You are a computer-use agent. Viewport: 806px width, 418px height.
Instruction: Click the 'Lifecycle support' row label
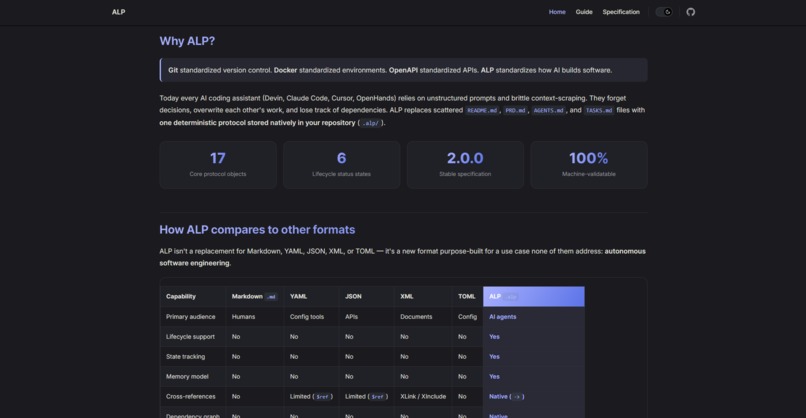190,337
